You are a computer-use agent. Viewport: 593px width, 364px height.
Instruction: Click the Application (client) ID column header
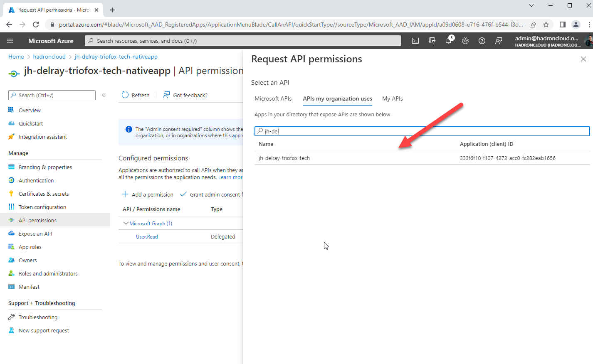(487, 144)
